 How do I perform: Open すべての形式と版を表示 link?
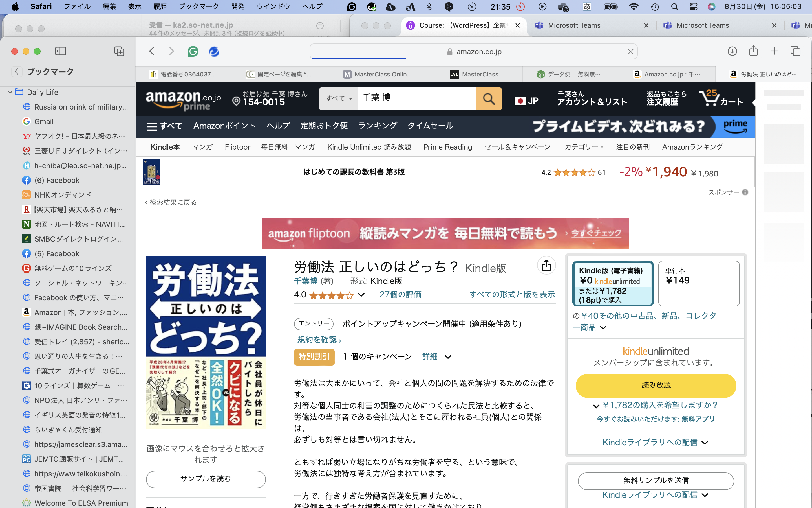pos(512,295)
